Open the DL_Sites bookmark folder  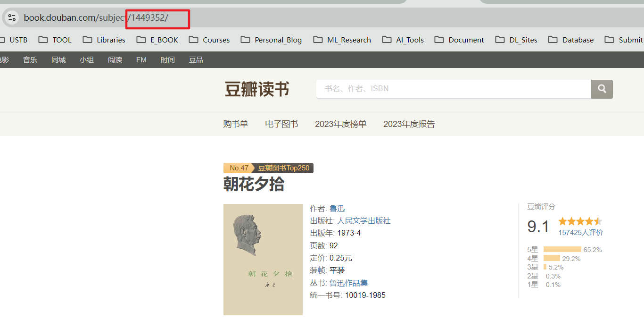516,40
